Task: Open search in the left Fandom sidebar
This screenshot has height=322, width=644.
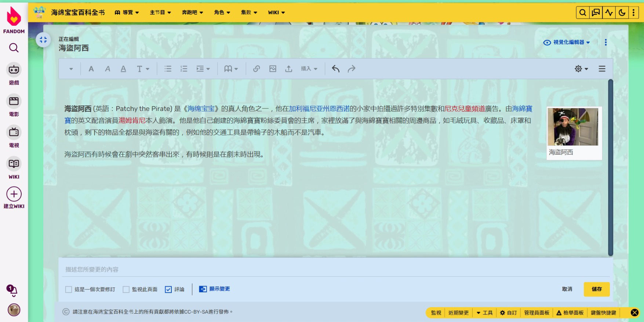Action: [14, 48]
